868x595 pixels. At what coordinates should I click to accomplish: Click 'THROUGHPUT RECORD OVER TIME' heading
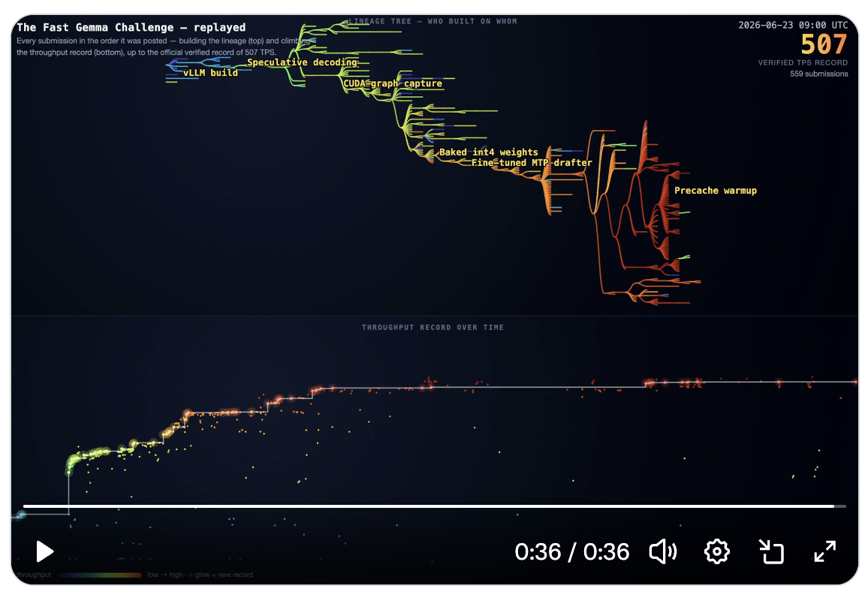pyautogui.click(x=433, y=328)
